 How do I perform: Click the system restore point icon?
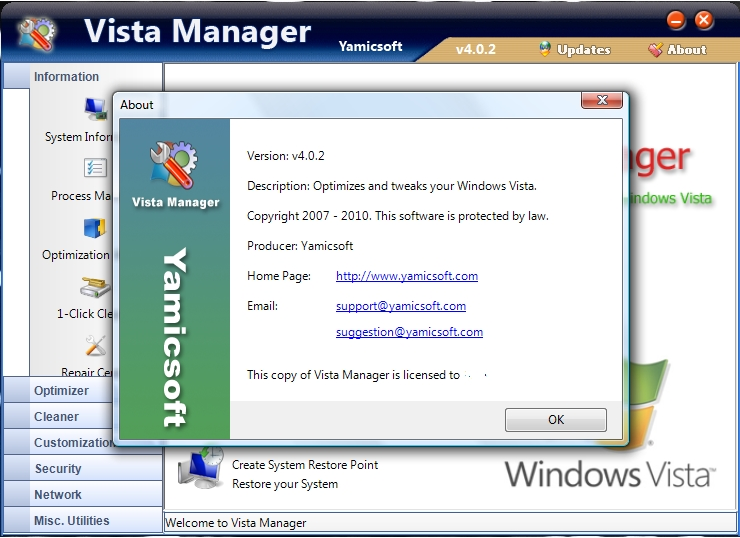200,466
